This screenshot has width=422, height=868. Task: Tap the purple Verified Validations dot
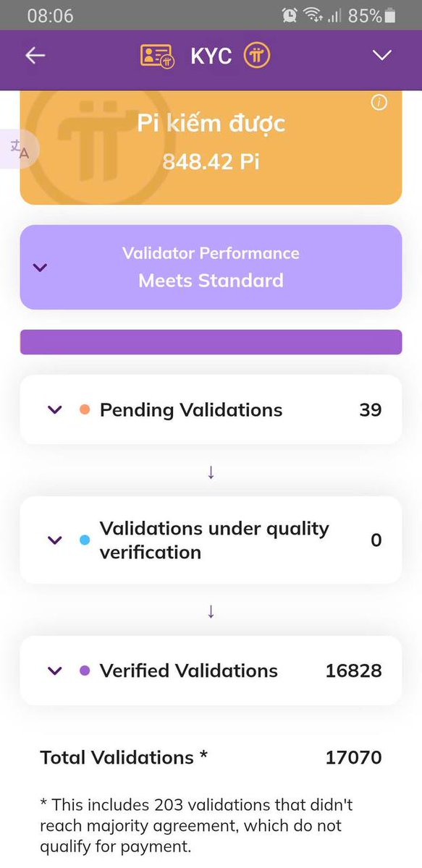coord(85,671)
